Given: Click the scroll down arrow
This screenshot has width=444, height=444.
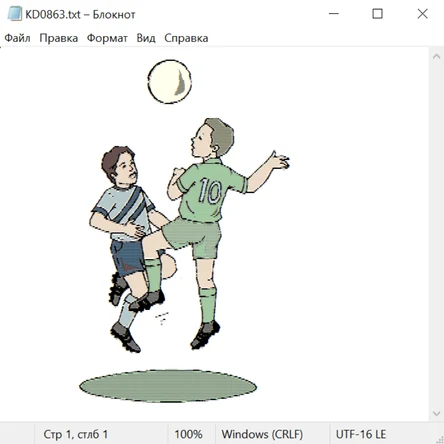Looking at the screenshot, I should [x=436, y=414].
